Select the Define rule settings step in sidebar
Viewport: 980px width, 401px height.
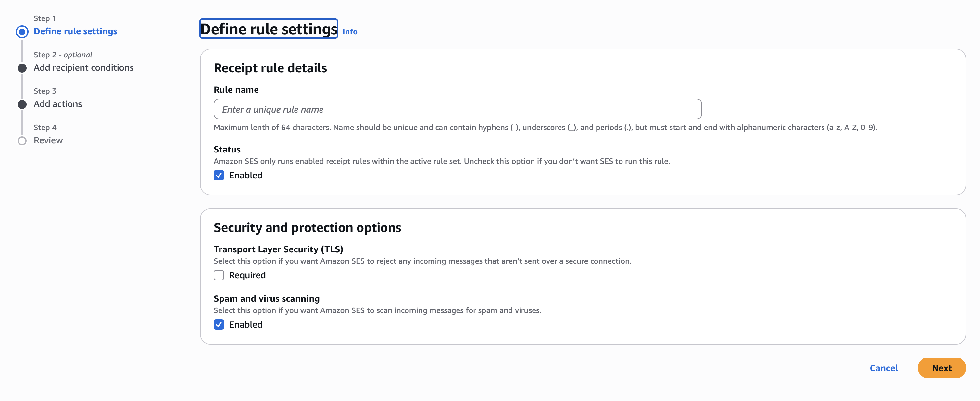[75, 31]
